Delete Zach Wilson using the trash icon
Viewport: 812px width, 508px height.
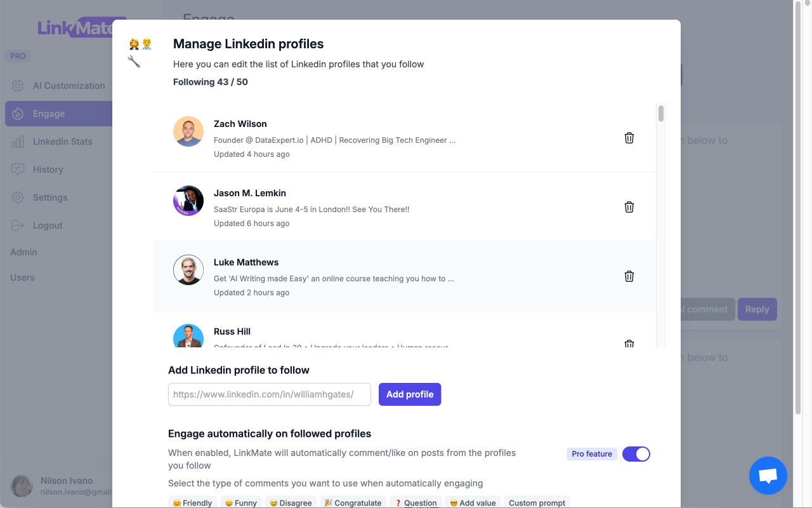click(x=629, y=137)
